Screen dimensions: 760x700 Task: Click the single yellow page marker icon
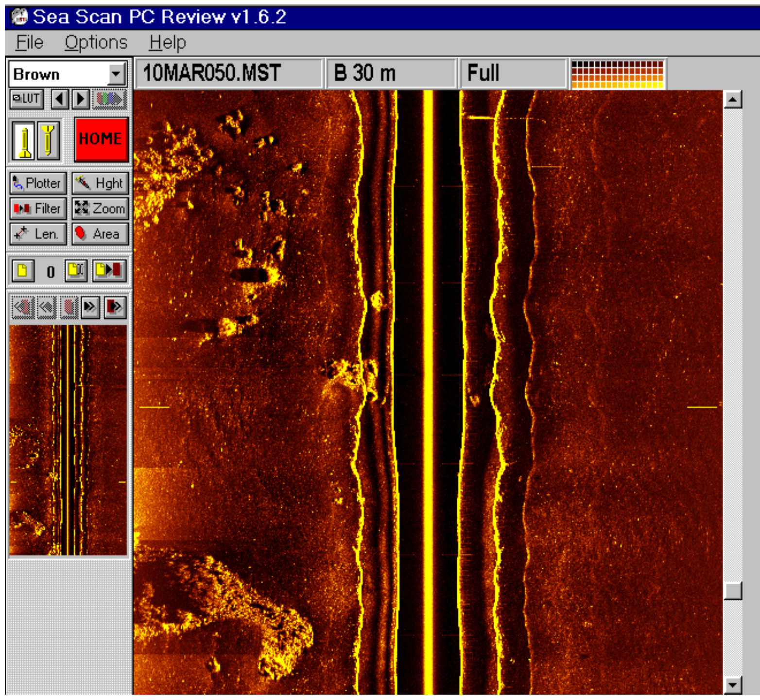coord(22,271)
